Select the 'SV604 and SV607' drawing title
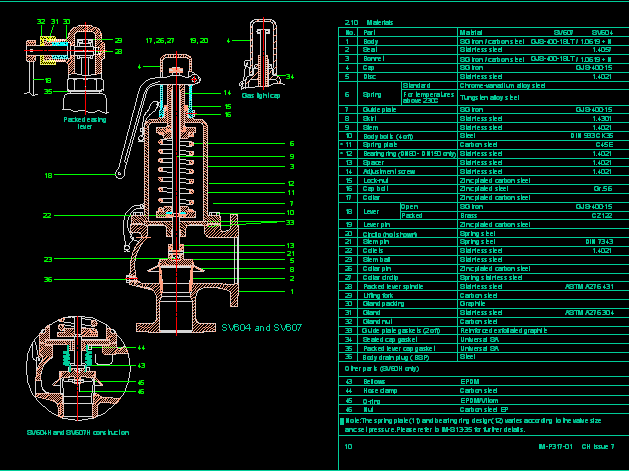Image resolution: width=629 pixels, height=471 pixels. [262, 328]
